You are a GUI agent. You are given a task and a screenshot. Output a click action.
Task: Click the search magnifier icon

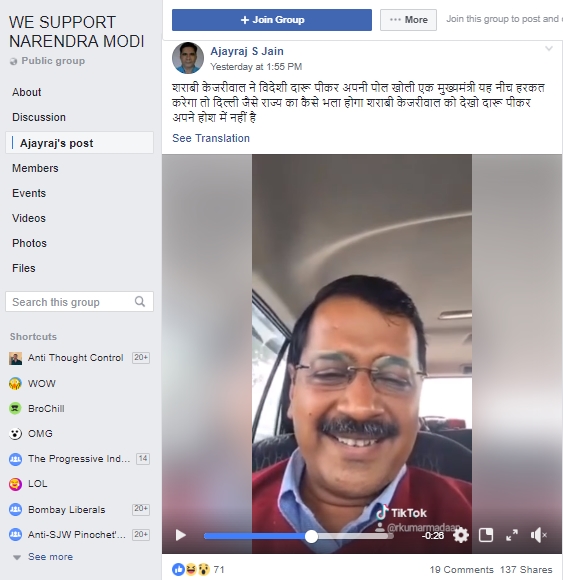coord(140,301)
